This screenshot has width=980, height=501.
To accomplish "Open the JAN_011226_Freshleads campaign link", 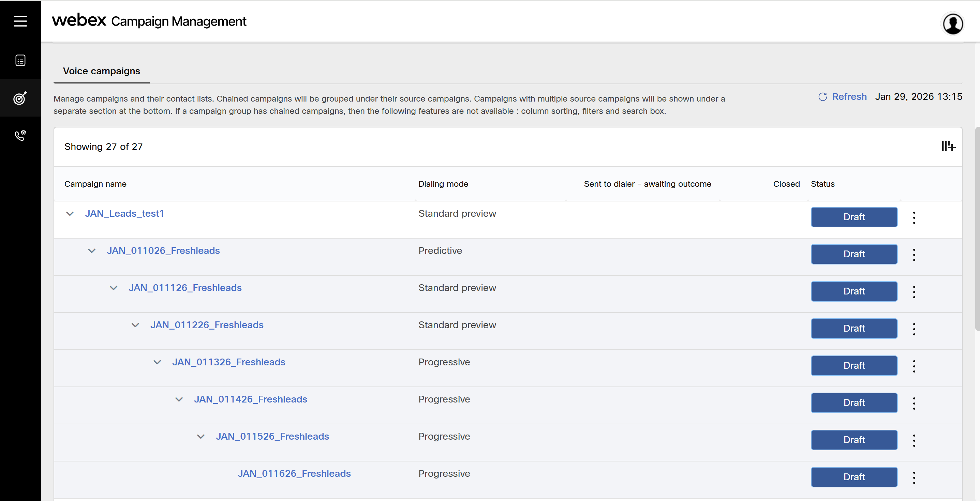I will (x=207, y=325).
